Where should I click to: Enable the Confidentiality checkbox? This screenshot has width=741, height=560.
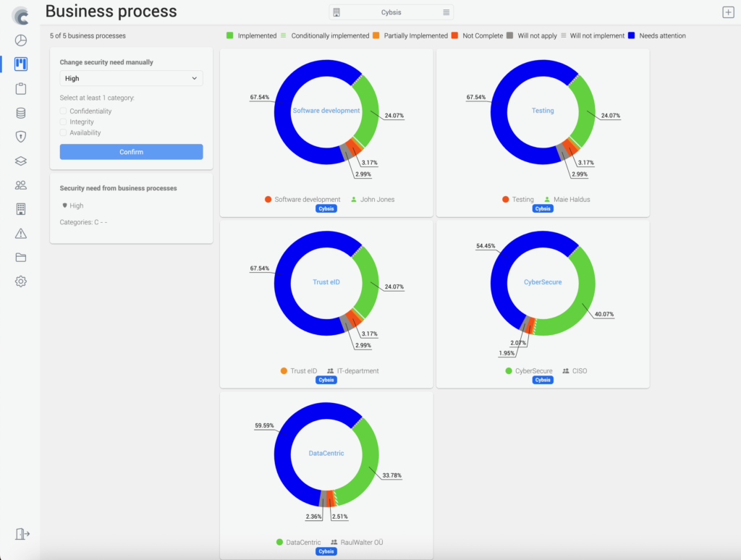(64, 111)
